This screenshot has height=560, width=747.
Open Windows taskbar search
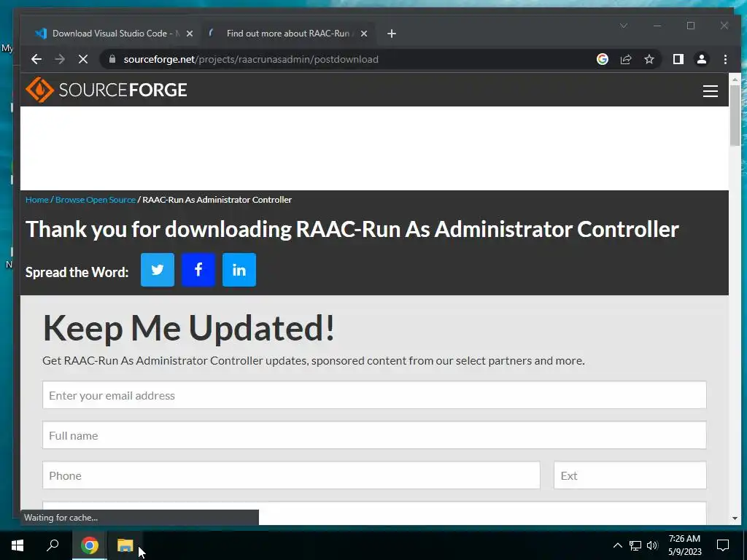pos(53,545)
